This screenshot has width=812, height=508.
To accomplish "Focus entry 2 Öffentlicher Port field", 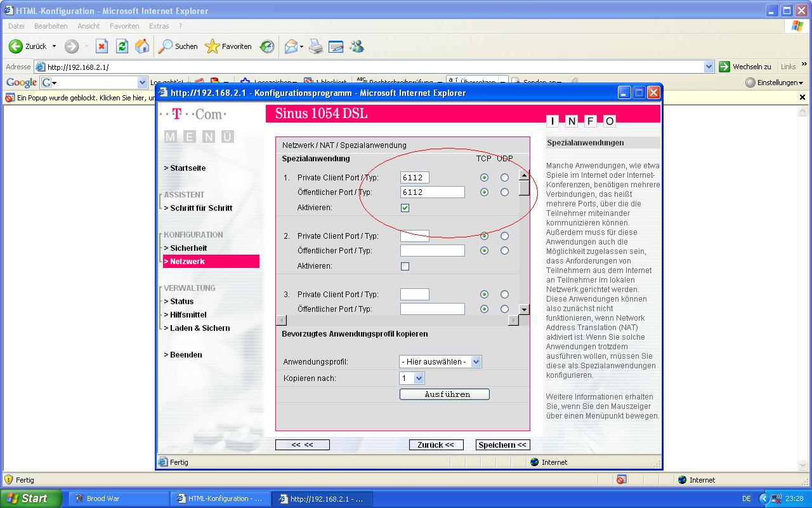I will click(x=433, y=251).
